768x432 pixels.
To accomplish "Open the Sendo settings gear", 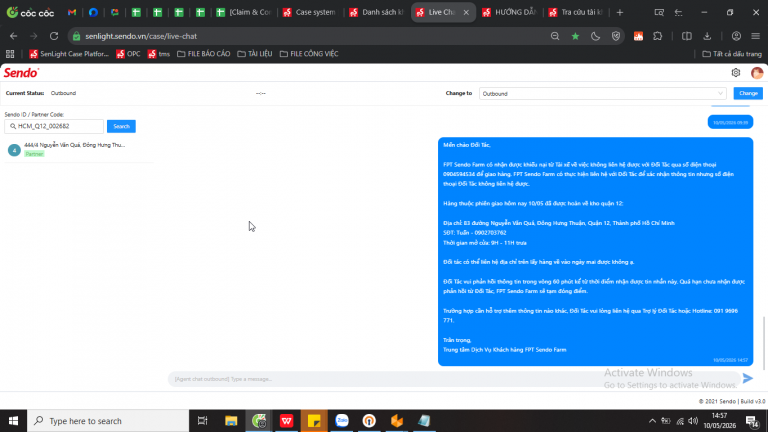I will [x=736, y=73].
